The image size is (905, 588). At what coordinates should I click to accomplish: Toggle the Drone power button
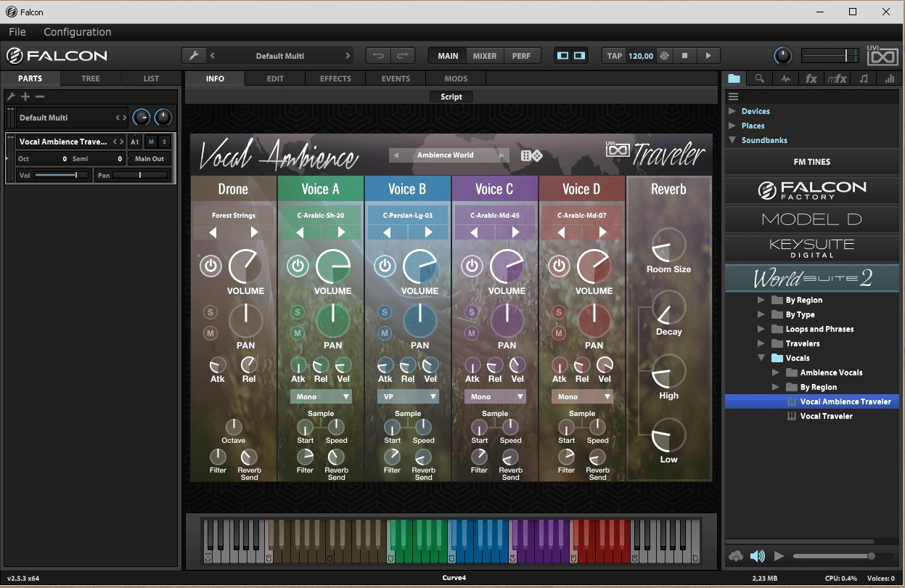210,266
